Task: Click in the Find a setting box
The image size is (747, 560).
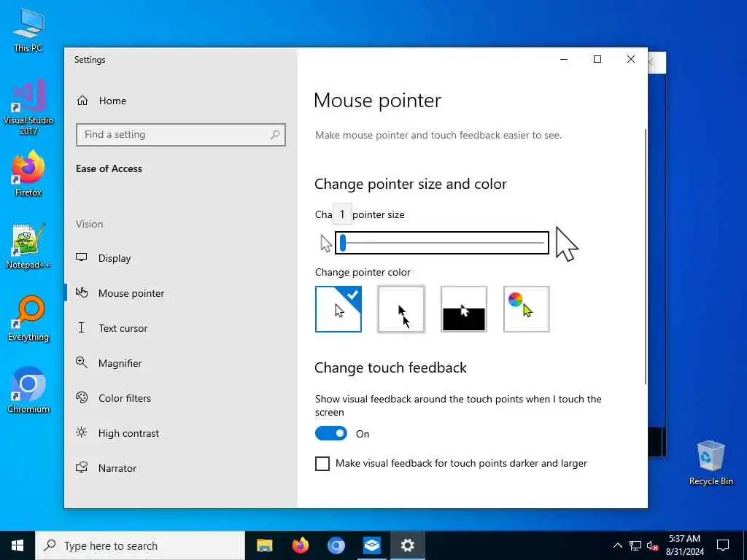Action: point(181,135)
